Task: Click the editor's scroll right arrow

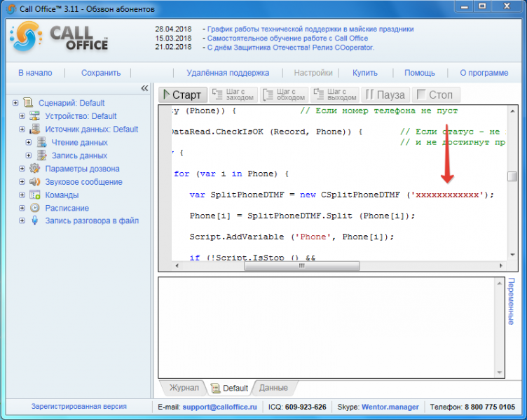Action: coord(501,266)
